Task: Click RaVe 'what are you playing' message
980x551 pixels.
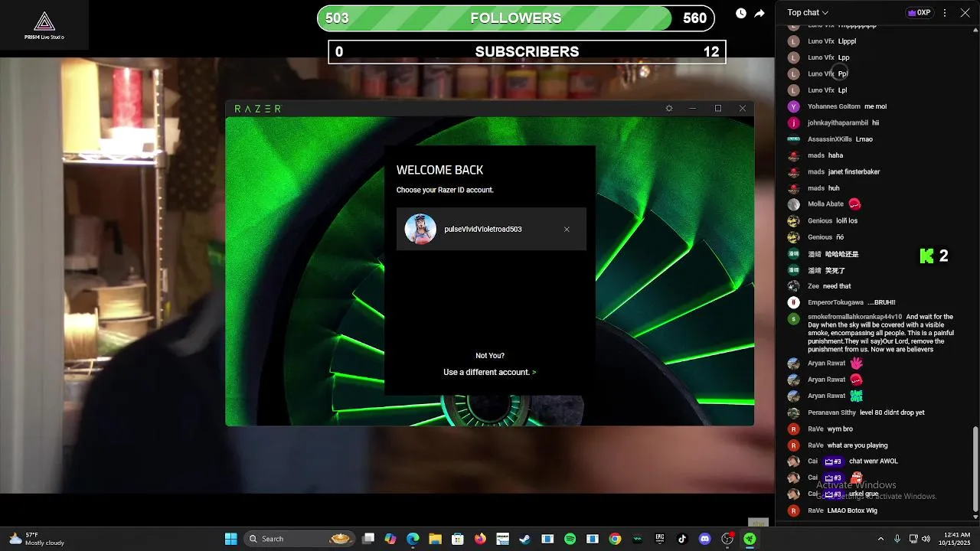Action: coord(857,445)
